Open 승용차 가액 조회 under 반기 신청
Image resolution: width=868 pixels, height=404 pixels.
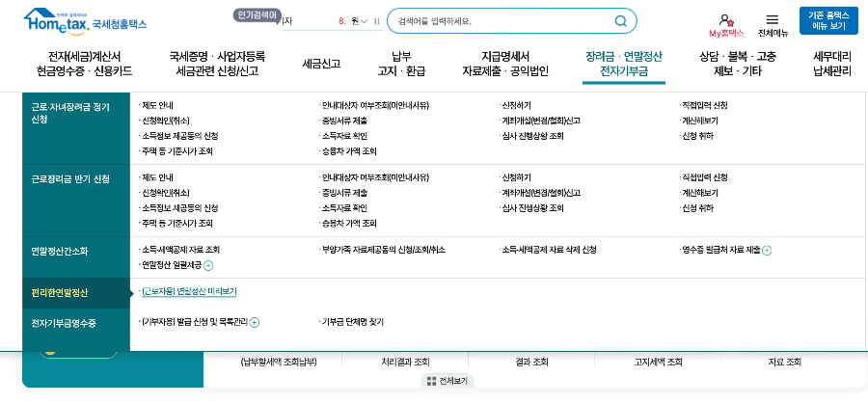349,224
